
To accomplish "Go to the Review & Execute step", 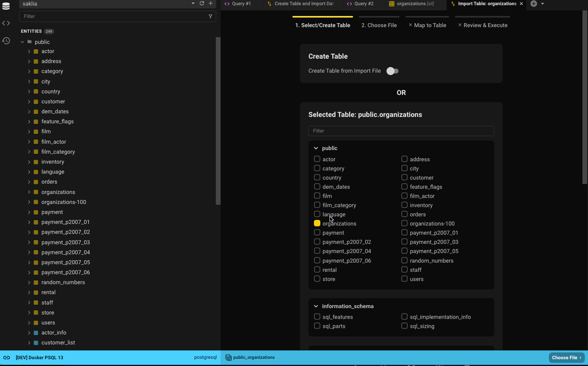I will click(x=483, y=25).
